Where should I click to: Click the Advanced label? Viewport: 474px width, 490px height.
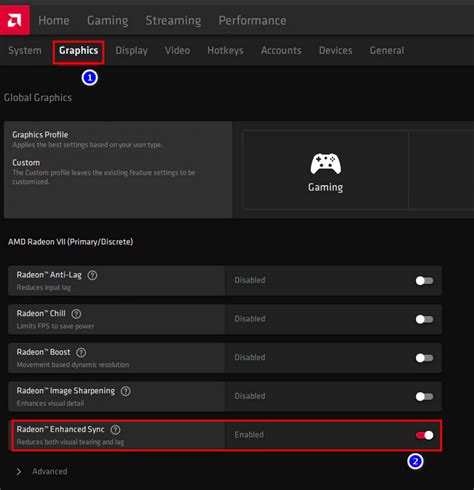pyautogui.click(x=50, y=472)
